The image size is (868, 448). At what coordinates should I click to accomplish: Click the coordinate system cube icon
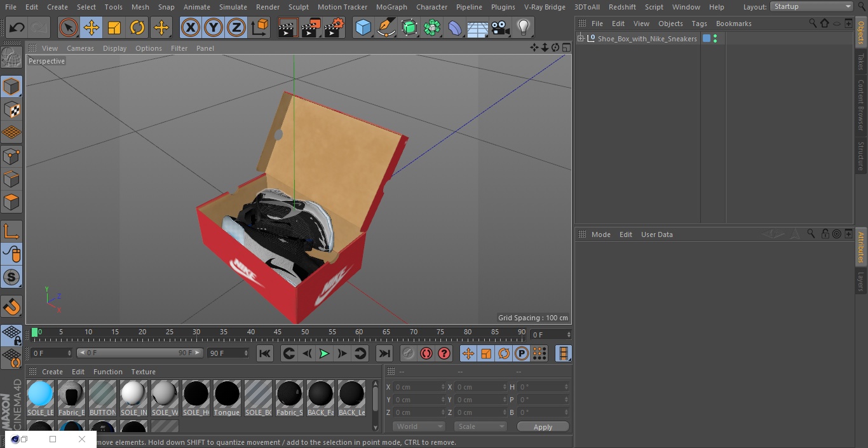(260, 27)
